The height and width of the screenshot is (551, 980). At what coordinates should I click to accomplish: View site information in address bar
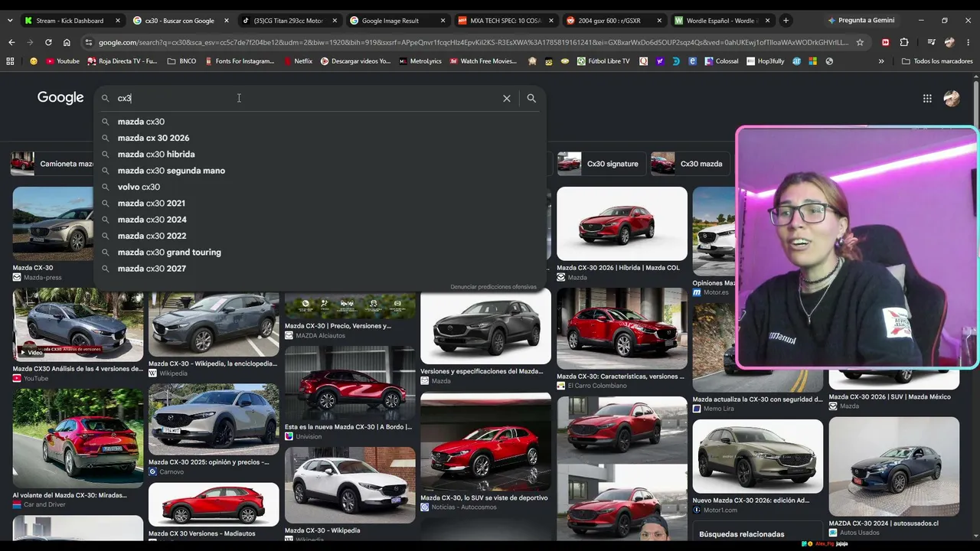point(89,42)
